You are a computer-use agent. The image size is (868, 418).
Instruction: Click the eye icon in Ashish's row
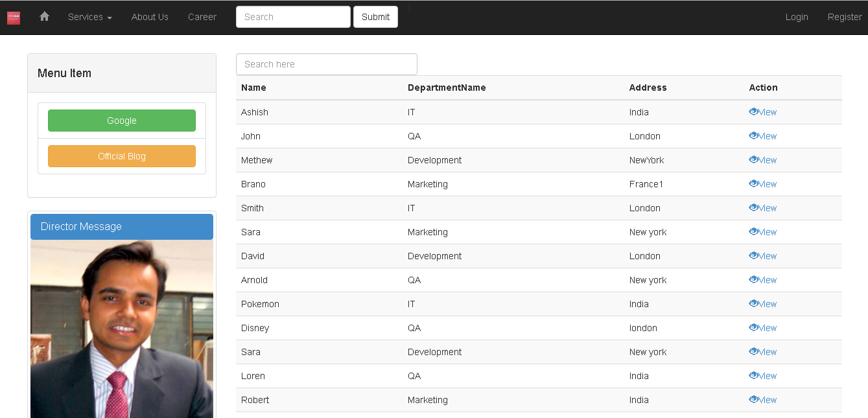[x=753, y=111]
